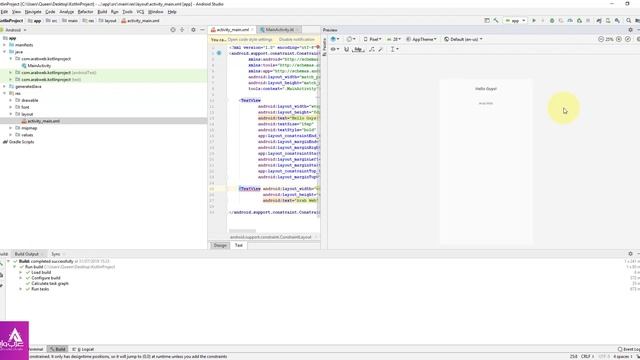Expand the mipmap folder

click(11, 128)
